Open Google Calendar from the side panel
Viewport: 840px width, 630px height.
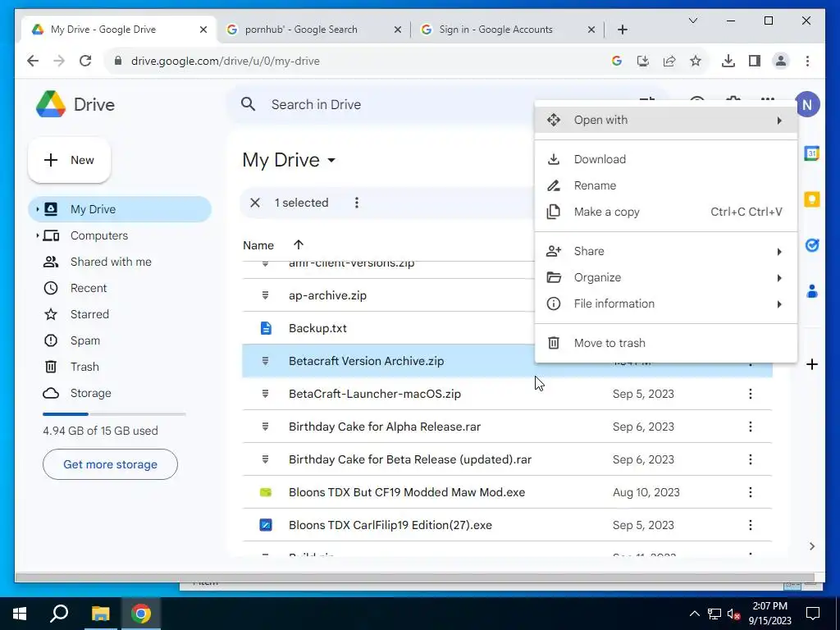click(811, 153)
